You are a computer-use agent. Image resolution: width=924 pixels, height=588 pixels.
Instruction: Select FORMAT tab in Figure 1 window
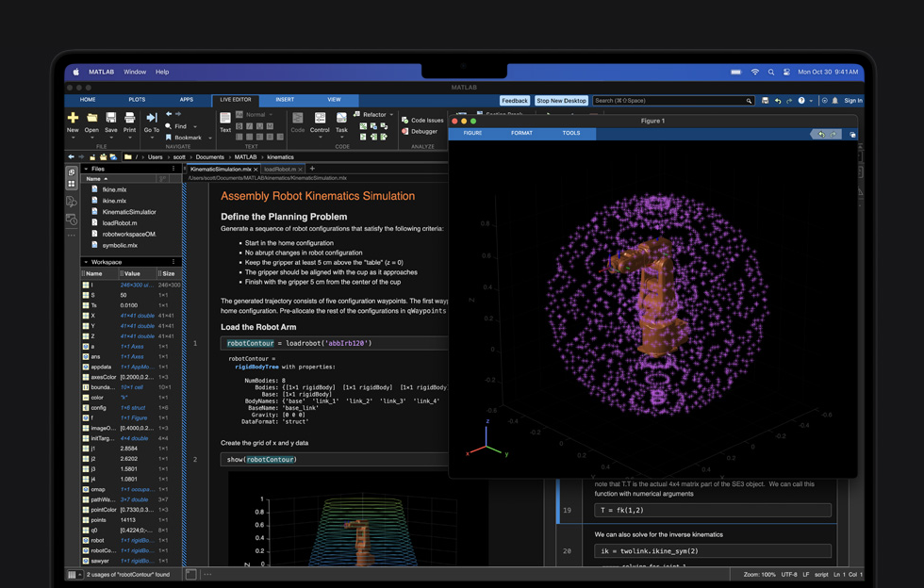click(x=521, y=133)
